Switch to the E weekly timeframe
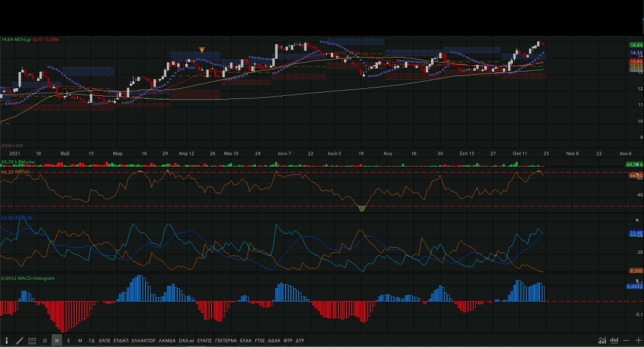 click(68, 341)
